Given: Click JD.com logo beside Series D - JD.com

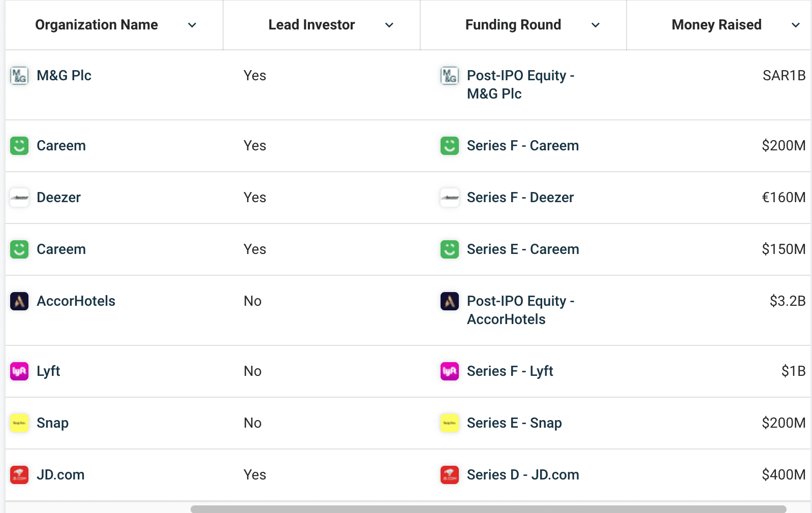Looking at the screenshot, I should point(450,475).
